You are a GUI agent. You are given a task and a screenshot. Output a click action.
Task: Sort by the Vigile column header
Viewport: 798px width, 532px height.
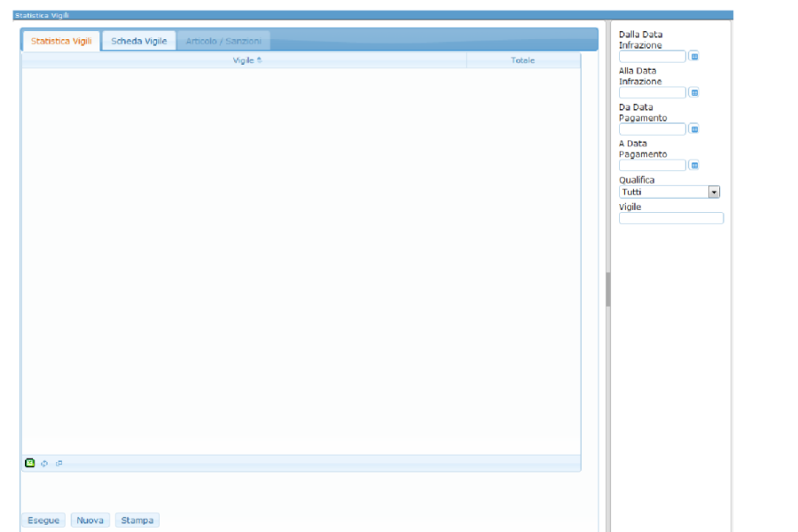pyautogui.click(x=245, y=60)
